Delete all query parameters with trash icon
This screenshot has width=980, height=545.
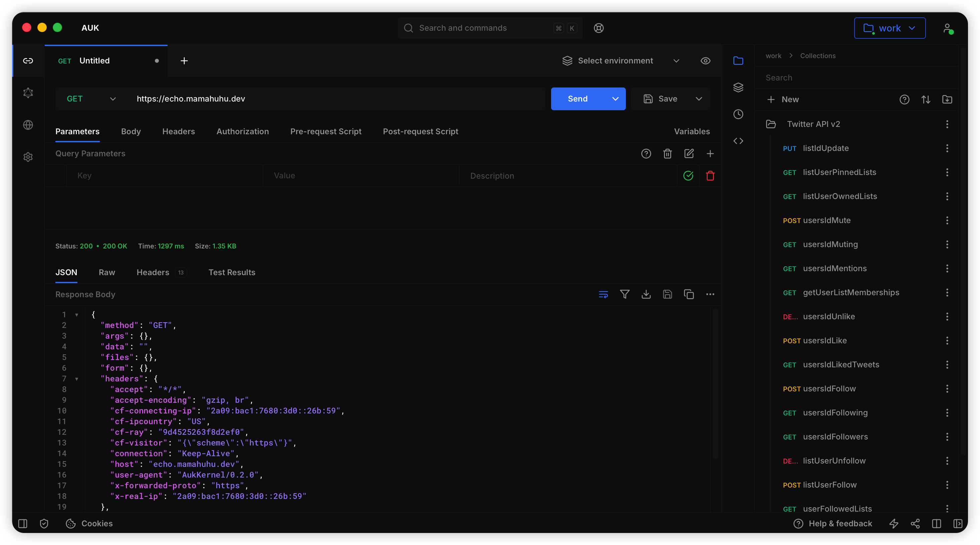tap(667, 153)
